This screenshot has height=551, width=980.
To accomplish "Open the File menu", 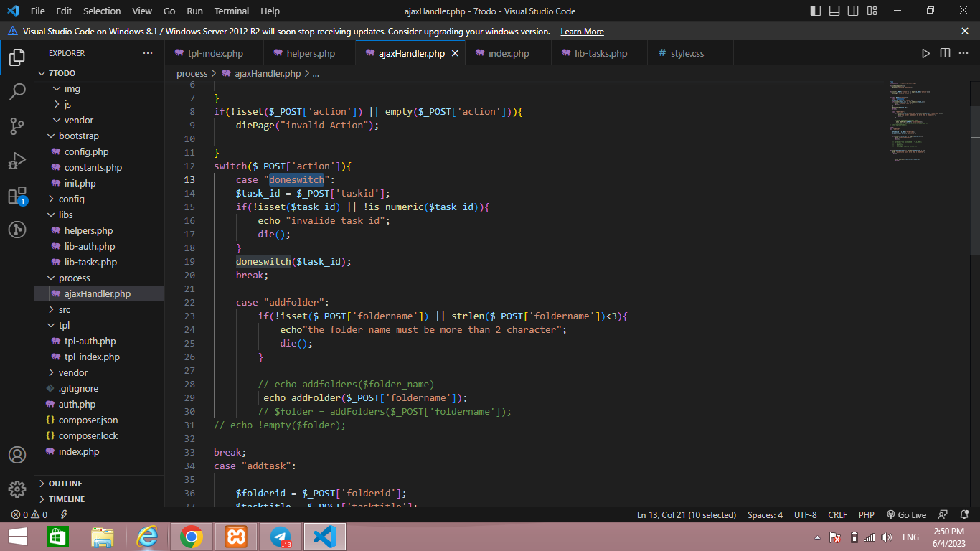I will [38, 11].
